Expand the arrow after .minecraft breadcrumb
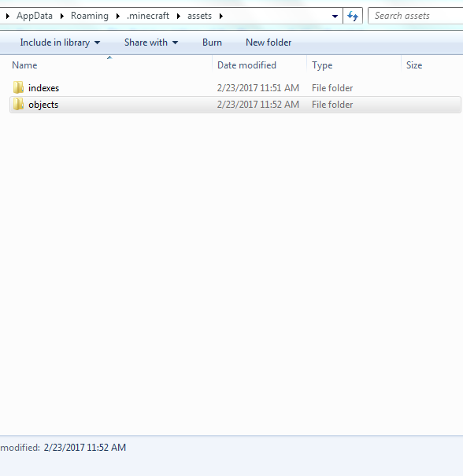Screen dimensions: 463x476 tap(179, 16)
